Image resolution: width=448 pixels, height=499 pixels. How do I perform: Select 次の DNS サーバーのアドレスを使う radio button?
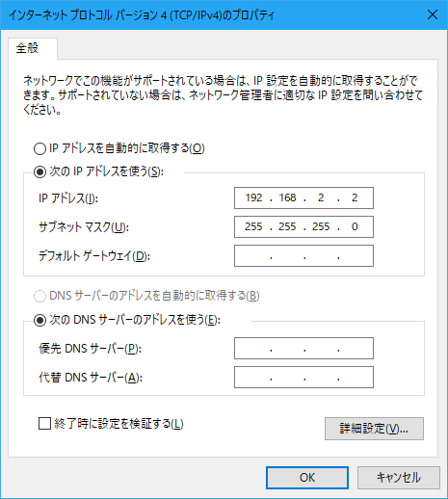tap(40, 320)
